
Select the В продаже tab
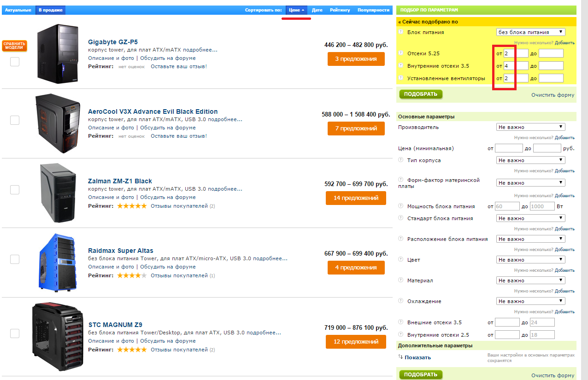pyautogui.click(x=50, y=10)
